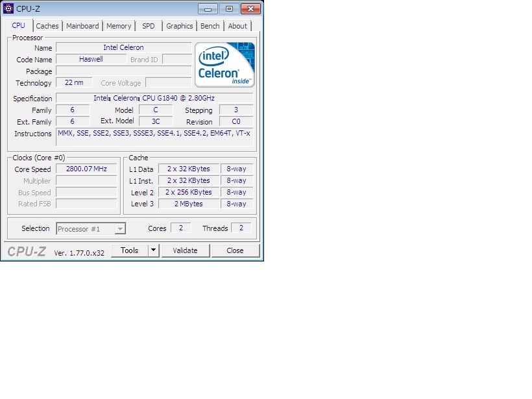Switch to the Caches tab
This screenshot has width=532, height=399.
pos(47,26)
